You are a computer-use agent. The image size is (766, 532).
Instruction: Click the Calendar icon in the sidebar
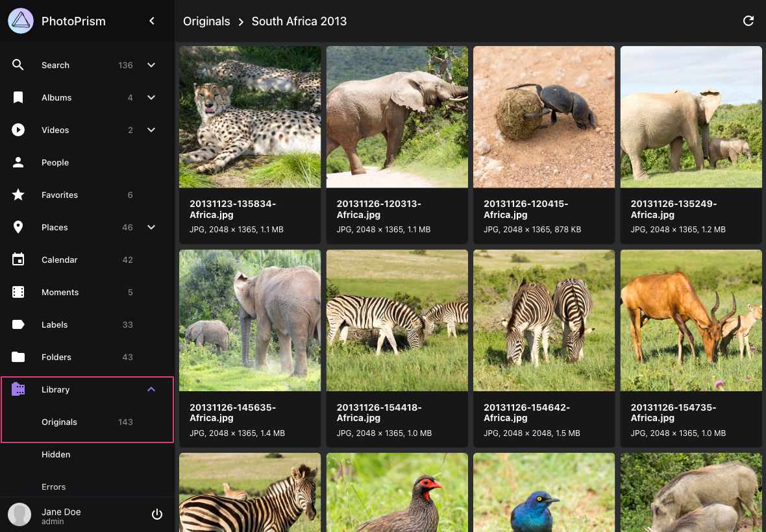click(18, 260)
